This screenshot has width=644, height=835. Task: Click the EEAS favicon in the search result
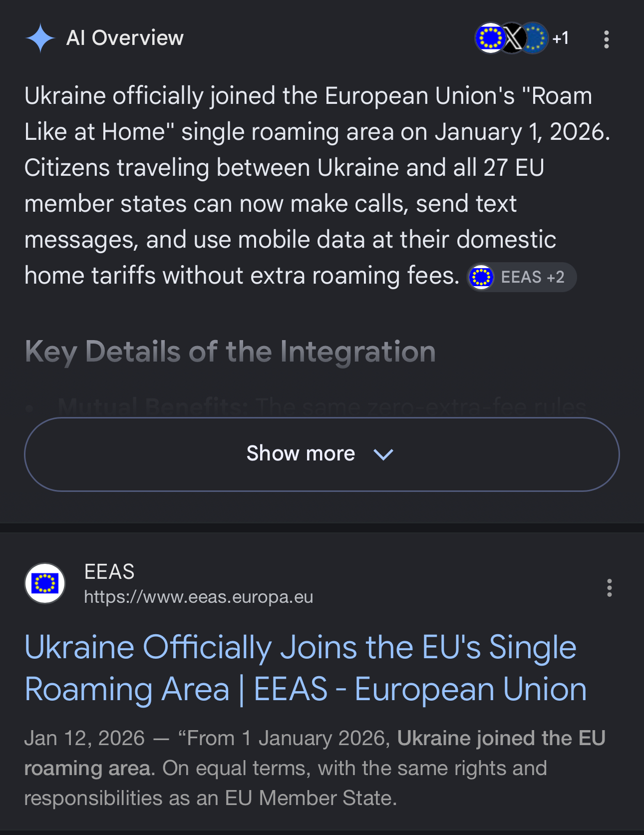click(45, 583)
